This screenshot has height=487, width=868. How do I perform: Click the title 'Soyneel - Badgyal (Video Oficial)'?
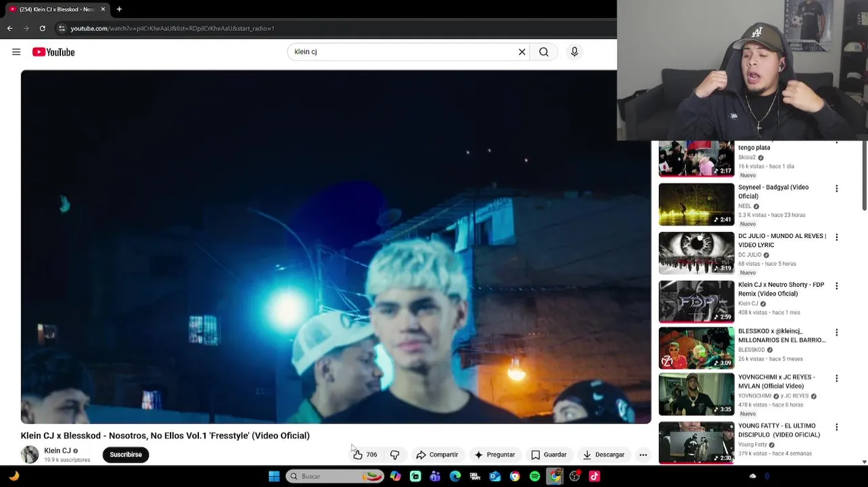point(773,191)
